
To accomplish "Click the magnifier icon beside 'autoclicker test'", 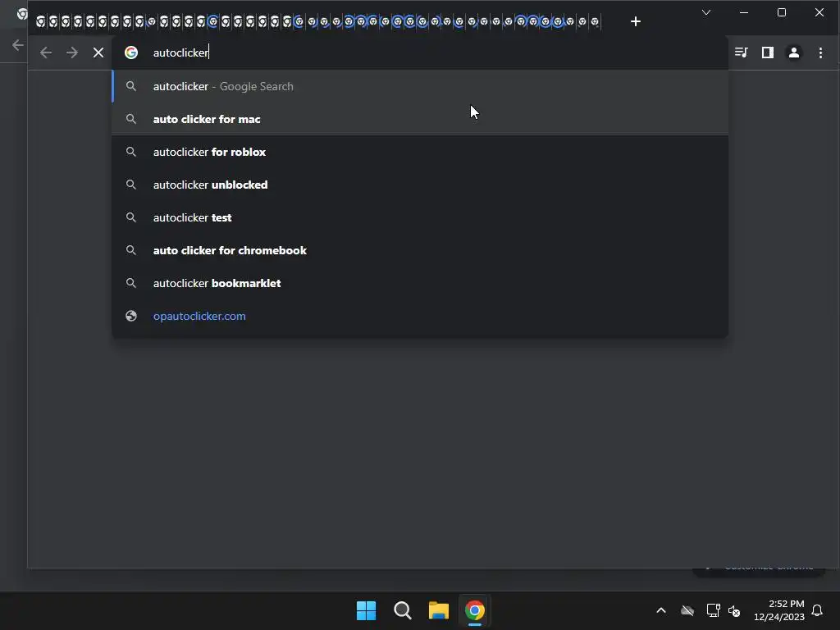I will point(131,217).
